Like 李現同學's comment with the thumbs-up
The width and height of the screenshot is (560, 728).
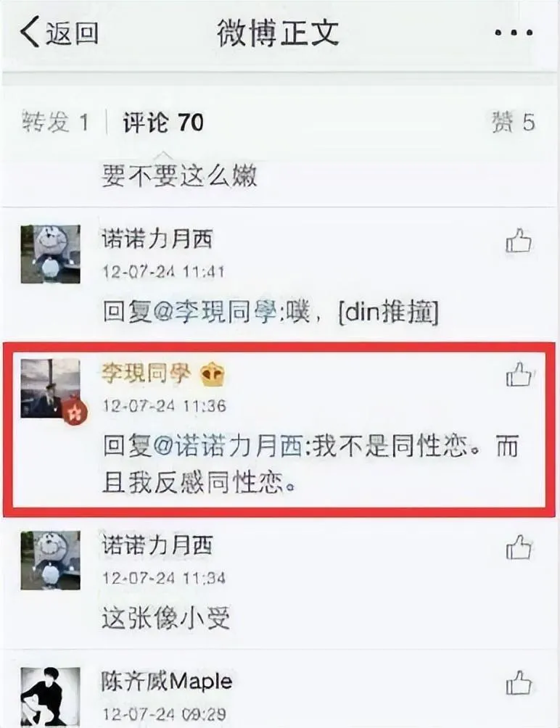coord(518,374)
